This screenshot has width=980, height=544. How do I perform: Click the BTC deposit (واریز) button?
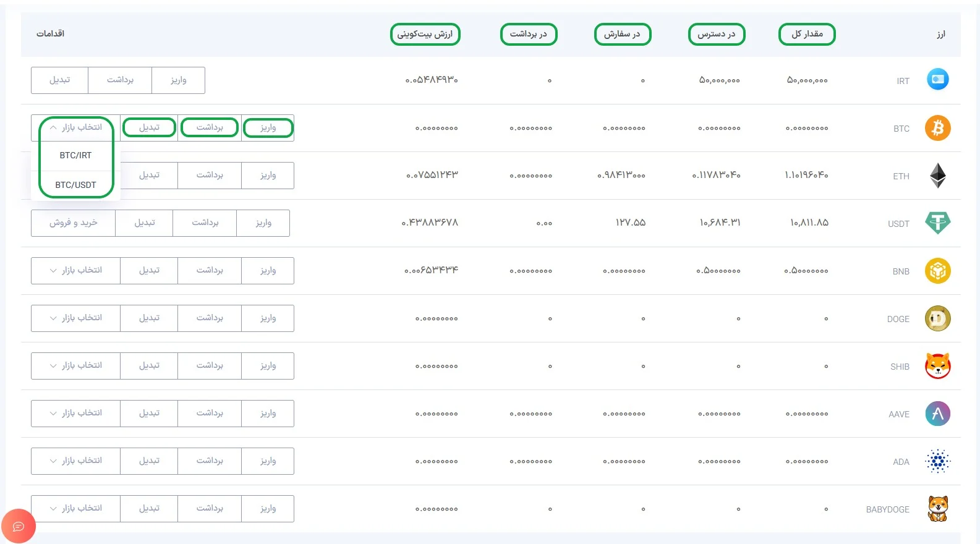click(x=268, y=128)
